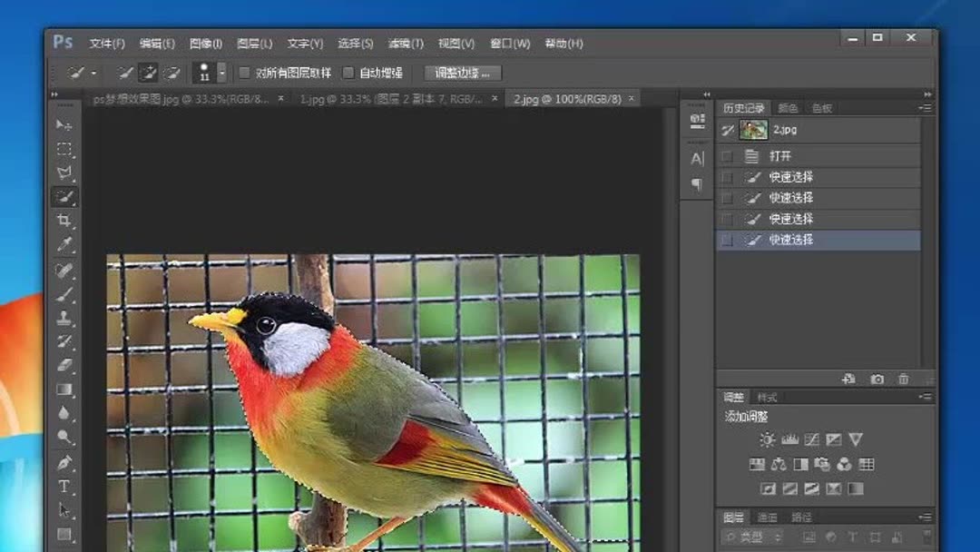
Task: Select the Crop tool
Action: pos(64,220)
